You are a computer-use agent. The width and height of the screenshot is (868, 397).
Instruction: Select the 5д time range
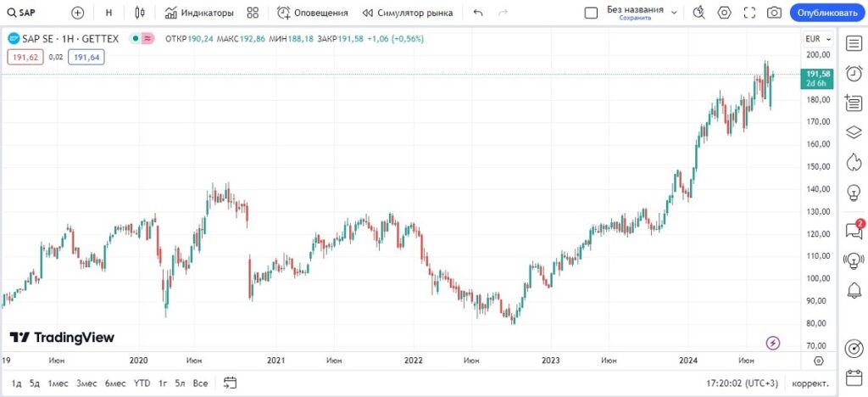tap(34, 383)
